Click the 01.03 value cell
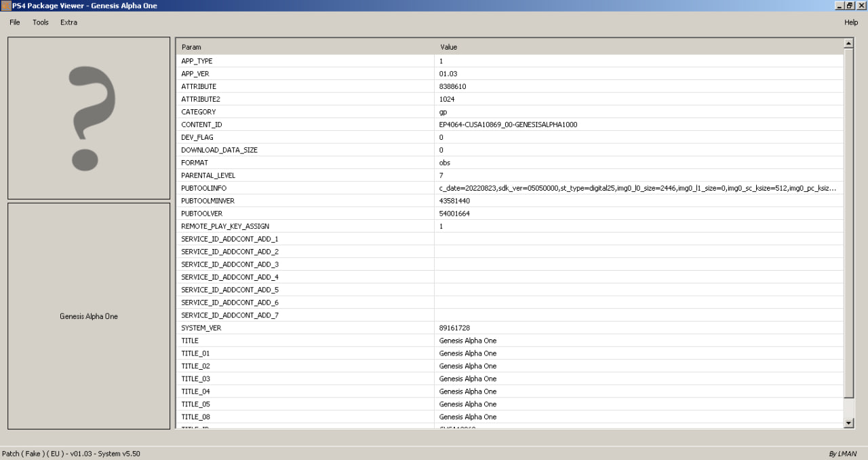Screen dimensions: 868x460 (639, 74)
